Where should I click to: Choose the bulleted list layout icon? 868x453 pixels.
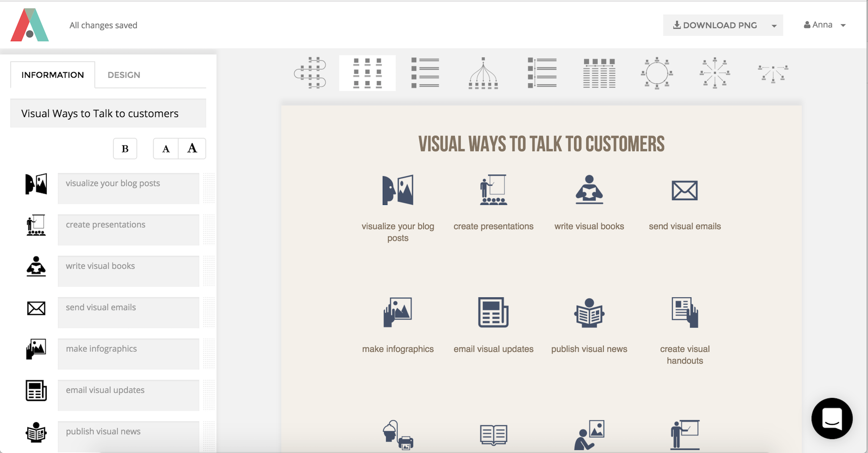(x=425, y=73)
